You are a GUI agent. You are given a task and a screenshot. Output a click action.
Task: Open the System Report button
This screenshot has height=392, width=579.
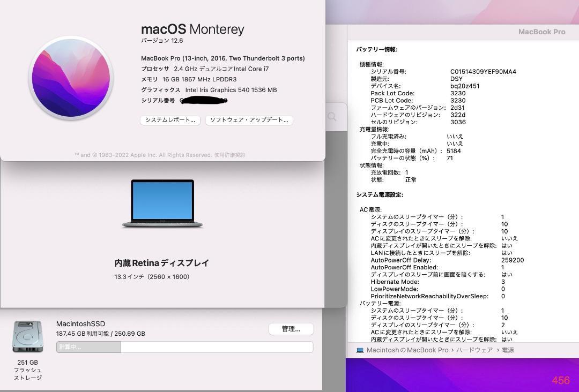[x=170, y=120]
